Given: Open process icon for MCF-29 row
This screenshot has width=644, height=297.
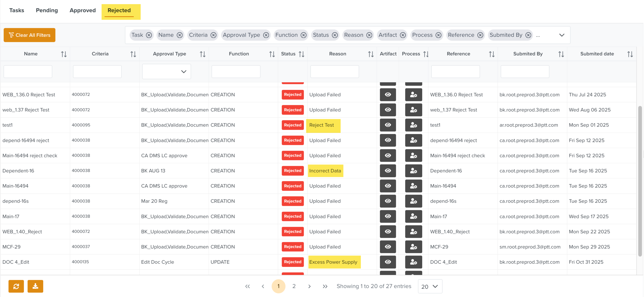Looking at the screenshot, I should [x=413, y=247].
